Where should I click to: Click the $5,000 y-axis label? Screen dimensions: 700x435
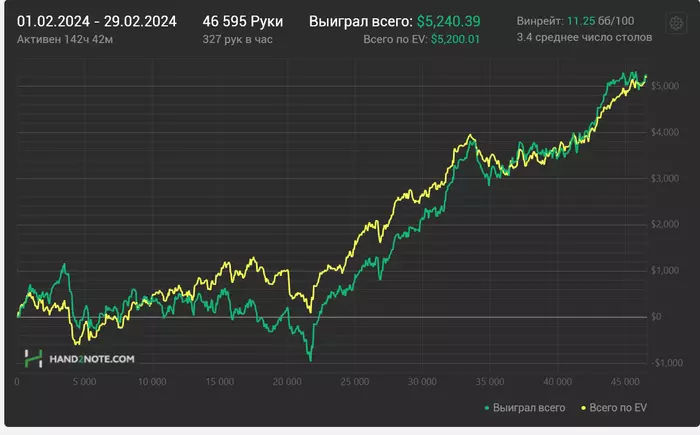665,86
